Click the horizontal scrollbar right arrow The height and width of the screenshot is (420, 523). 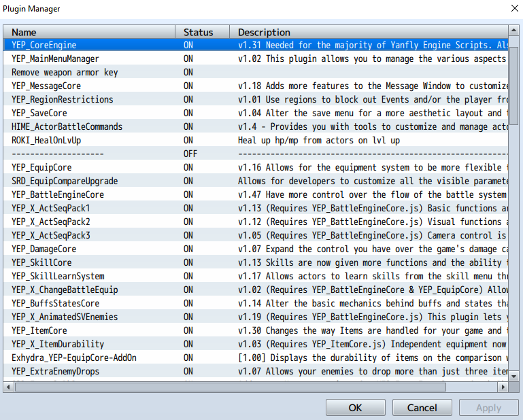point(503,387)
